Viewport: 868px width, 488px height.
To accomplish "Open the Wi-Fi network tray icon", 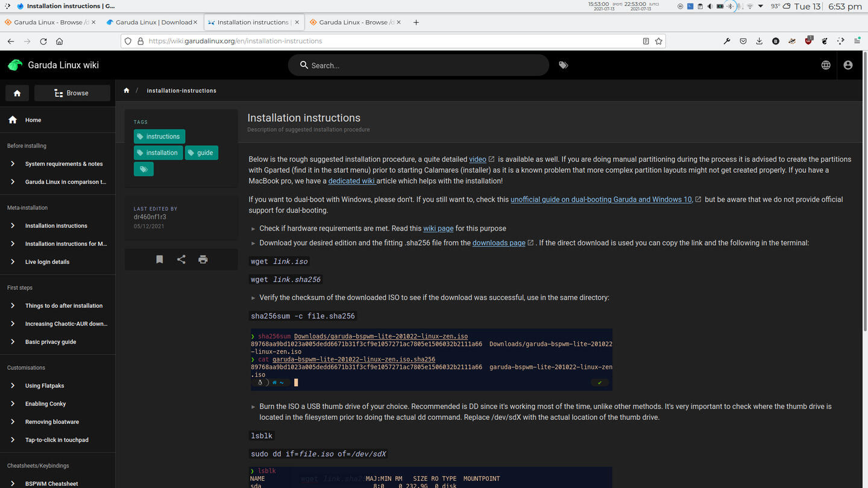I will click(750, 6).
